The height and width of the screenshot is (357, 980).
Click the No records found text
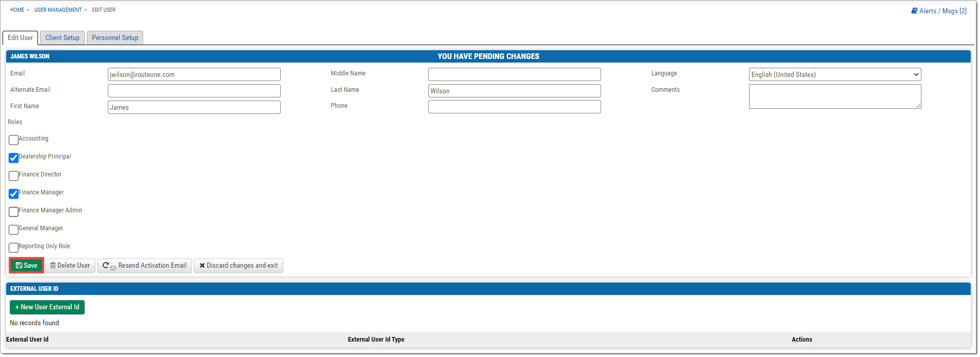coord(34,323)
